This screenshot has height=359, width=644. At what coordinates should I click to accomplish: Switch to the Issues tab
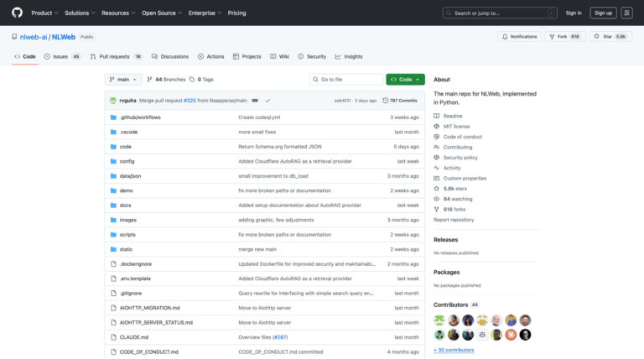(x=62, y=56)
